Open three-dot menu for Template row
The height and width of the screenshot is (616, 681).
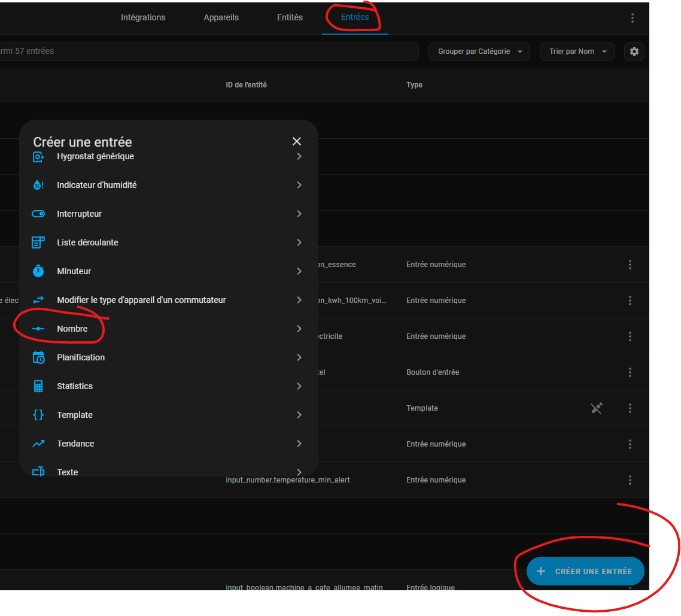pyautogui.click(x=630, y=408)
